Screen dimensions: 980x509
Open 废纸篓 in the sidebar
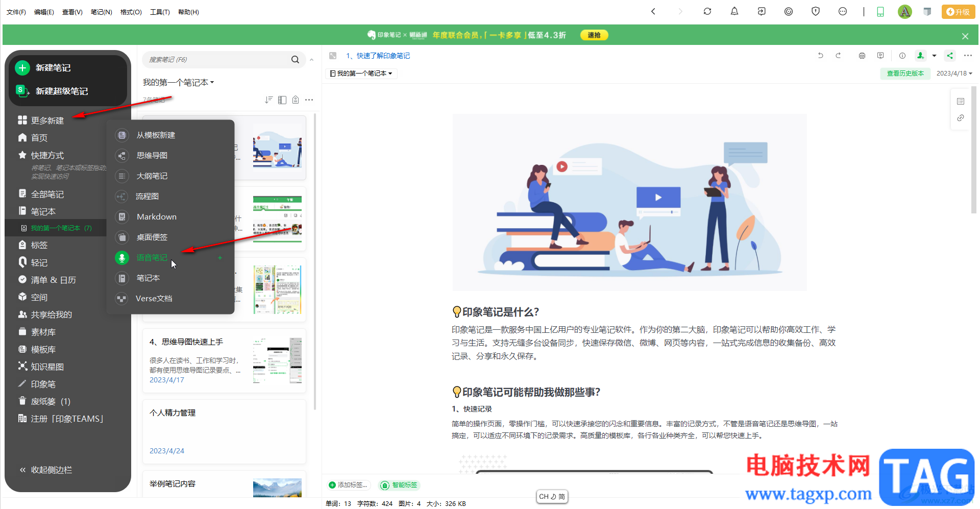pos(51,401)
